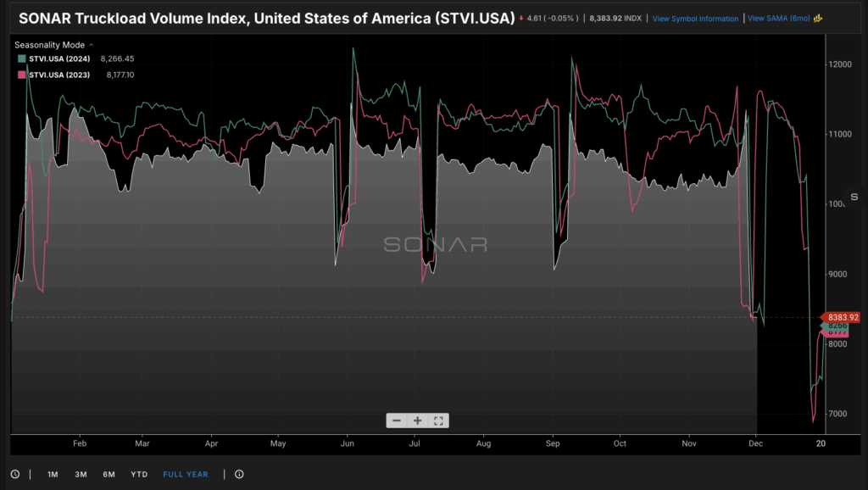Open View Symbol Information link

[x=695, y=19]
